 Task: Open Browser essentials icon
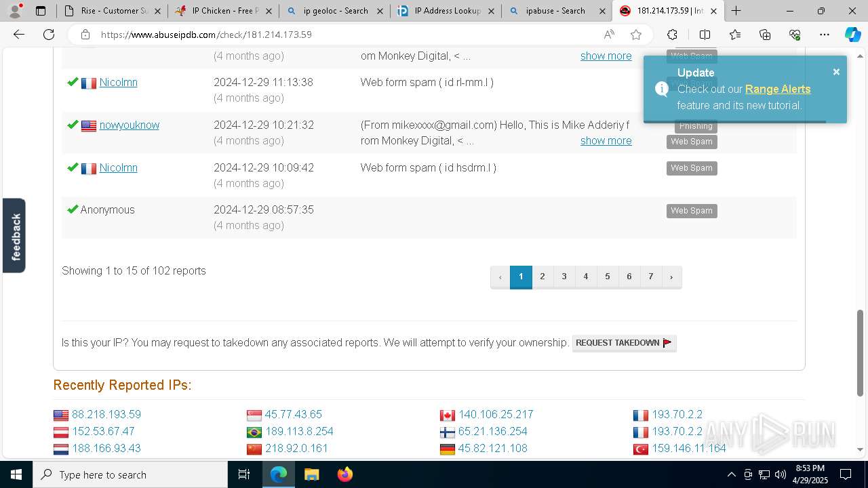point(795,35)
